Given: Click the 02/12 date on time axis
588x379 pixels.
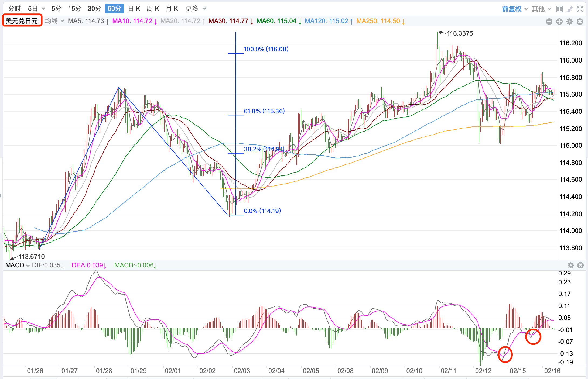Looking at the screenshot, I should click(483, 371).
